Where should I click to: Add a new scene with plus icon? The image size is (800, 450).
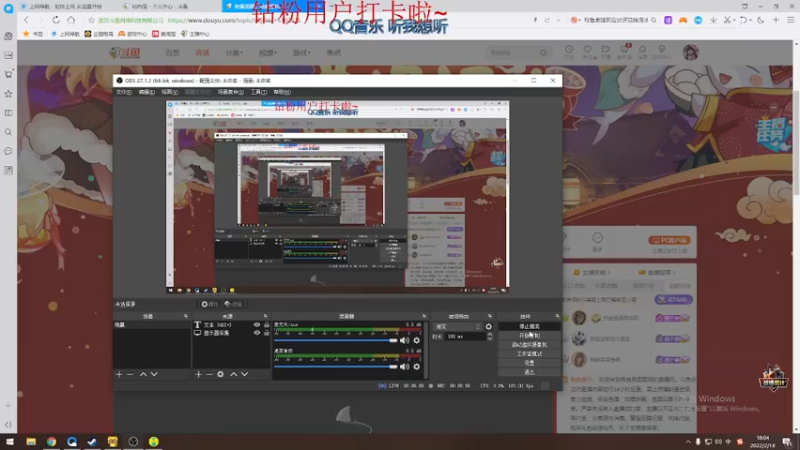pos(119,374)
